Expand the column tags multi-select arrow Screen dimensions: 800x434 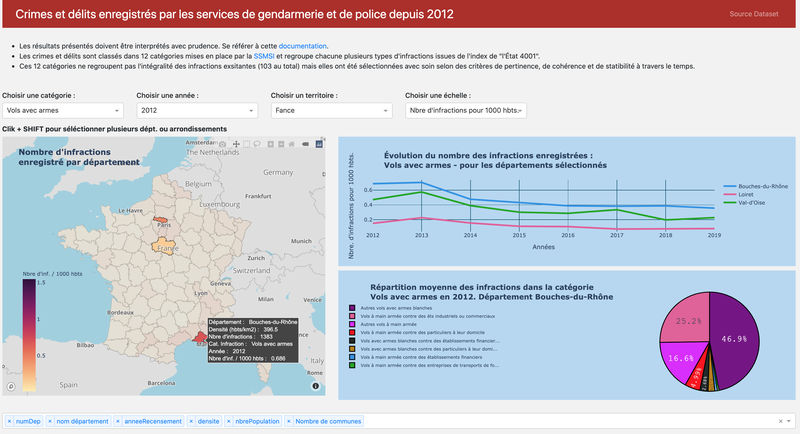[x=789, y=421]
